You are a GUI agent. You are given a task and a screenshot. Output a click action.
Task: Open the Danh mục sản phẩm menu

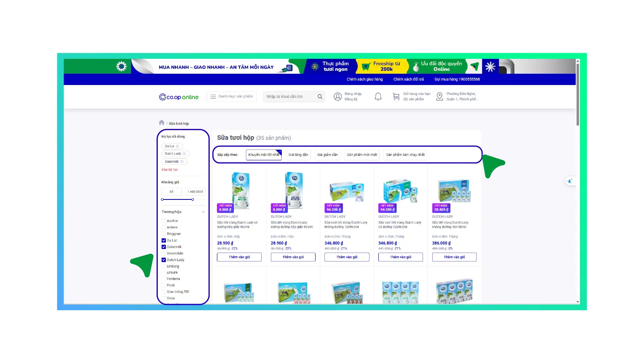(x=231, y=97)
